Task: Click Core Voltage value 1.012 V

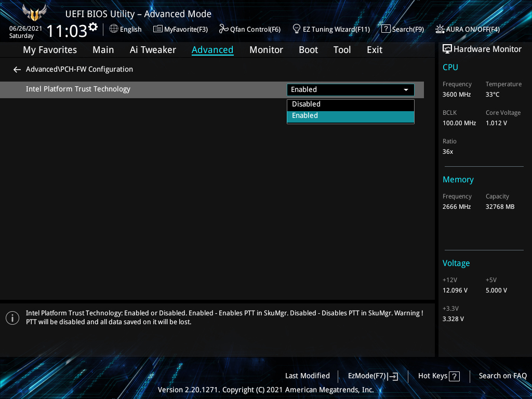Action: pos(496,123)
